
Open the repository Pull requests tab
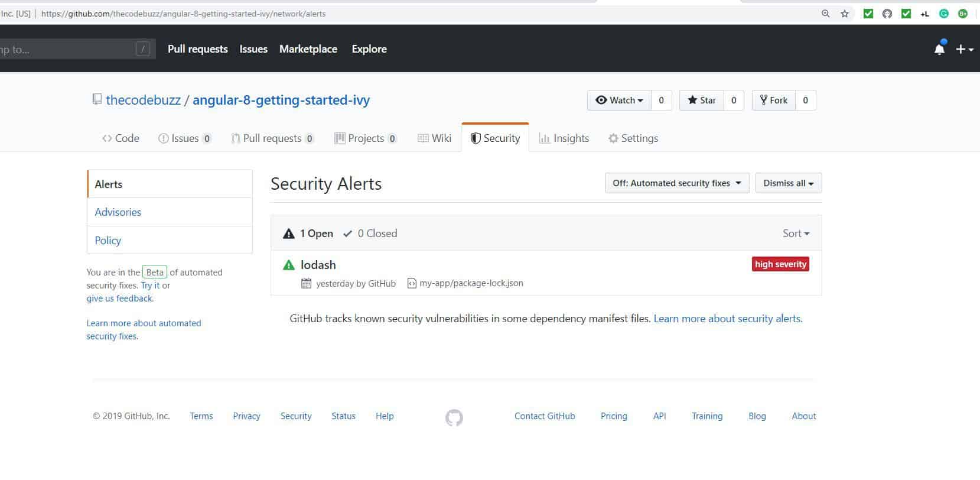tap(272, 138)
